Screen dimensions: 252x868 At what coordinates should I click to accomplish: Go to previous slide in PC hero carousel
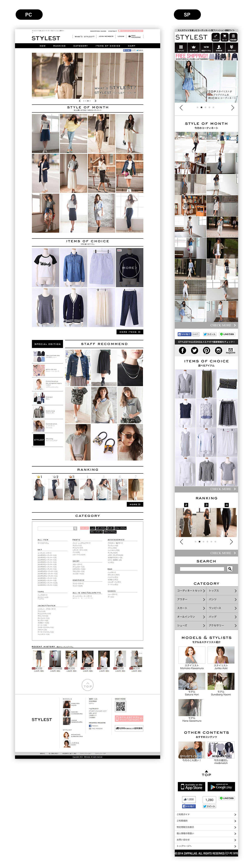[80, 101]
